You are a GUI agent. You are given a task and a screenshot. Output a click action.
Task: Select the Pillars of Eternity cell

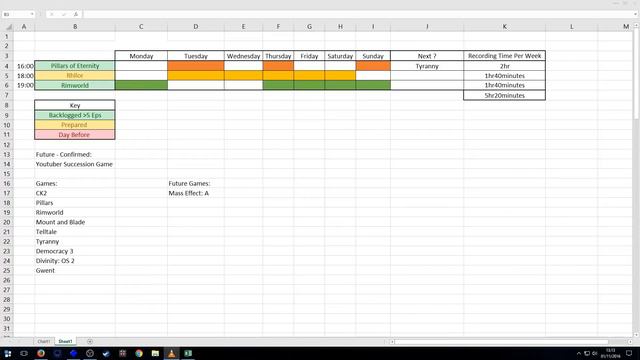point(75,66)
